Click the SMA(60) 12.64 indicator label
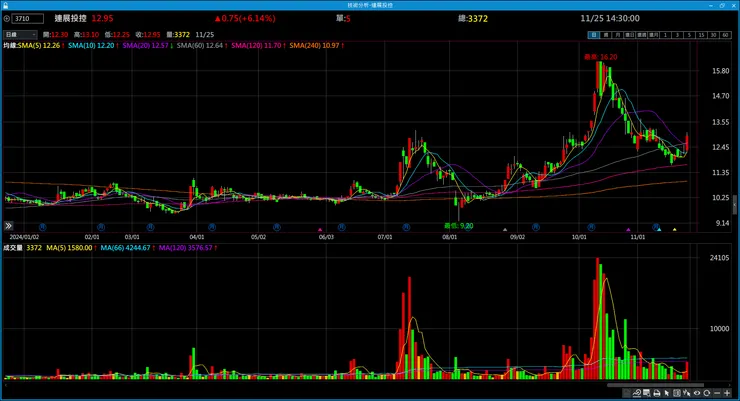 pyautogui.click(x=200, y=45)
